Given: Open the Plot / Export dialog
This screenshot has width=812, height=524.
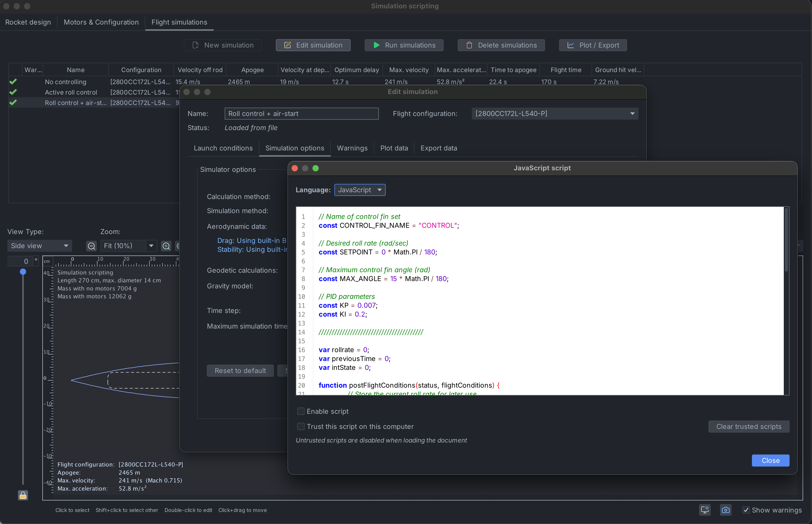Looking at the screenshot, I should pyautogui.click(x=592, y=45).
